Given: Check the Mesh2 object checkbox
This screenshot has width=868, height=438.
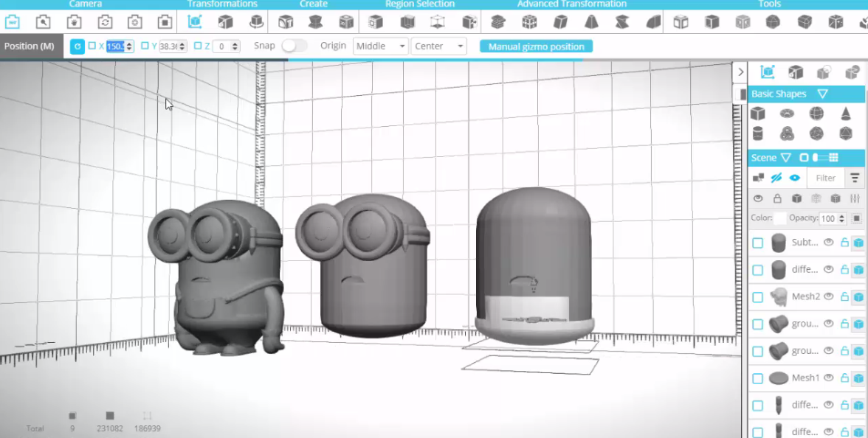Looking at the screenshot, I should pos(758,297).
